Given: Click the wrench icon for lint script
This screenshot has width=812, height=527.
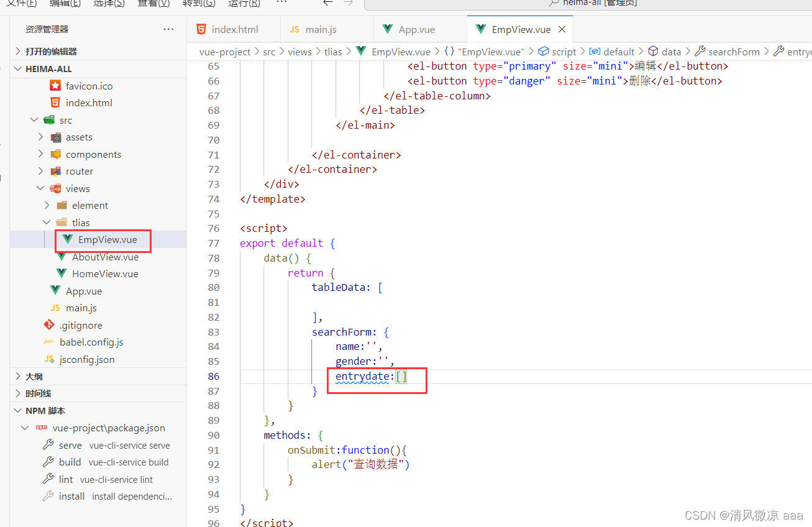Looking at the screenshot, I should tap(48, 479).
